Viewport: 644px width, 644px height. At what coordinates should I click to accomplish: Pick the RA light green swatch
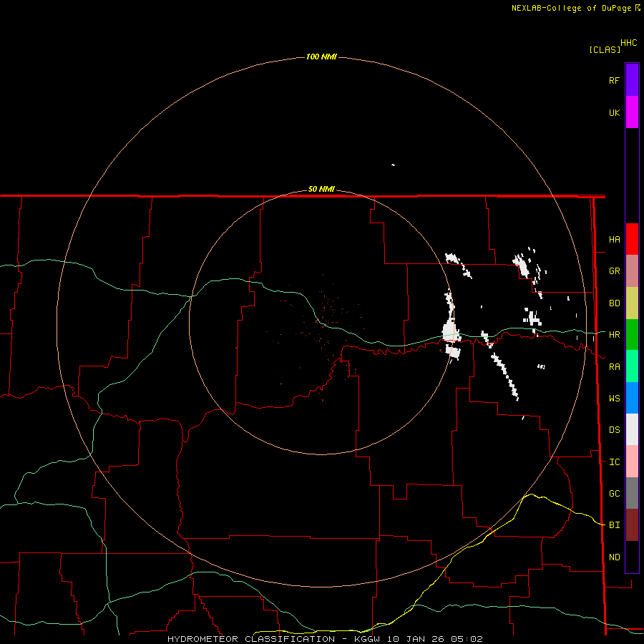click(x=632, y=366)
